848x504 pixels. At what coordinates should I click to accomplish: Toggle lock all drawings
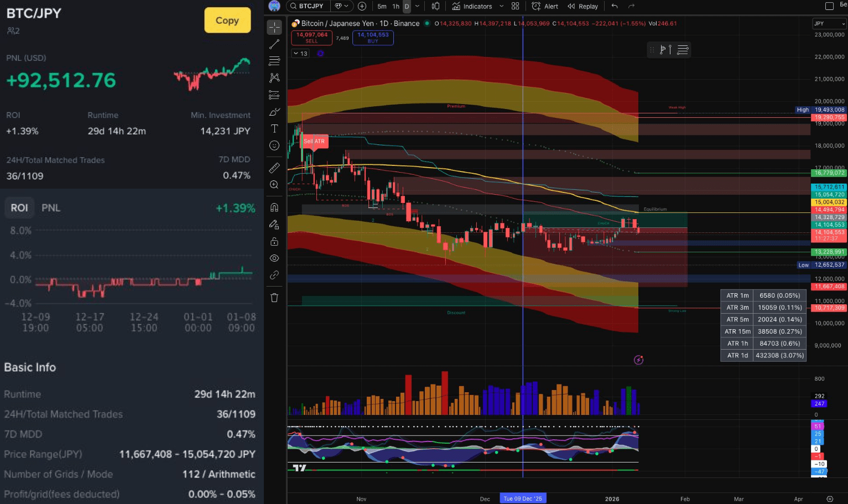click(x=274, y=241)
